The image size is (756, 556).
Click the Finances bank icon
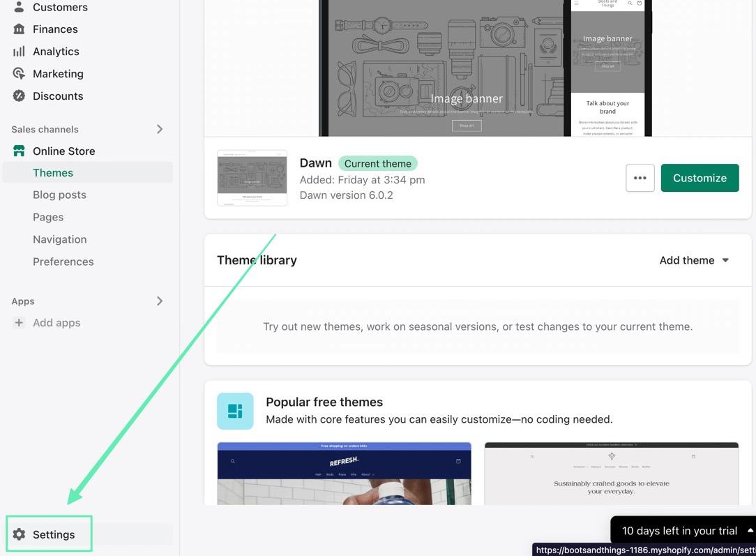19,29
